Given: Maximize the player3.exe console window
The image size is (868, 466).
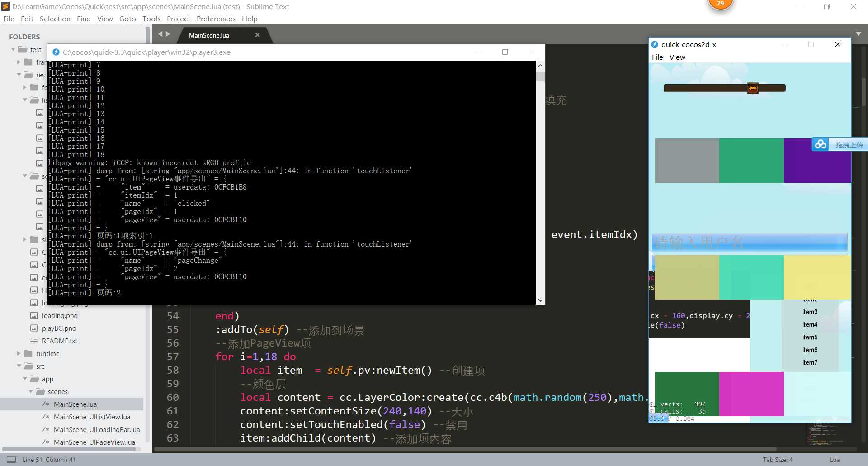Looking at the screenshot, I should click(x=505, y=52).
